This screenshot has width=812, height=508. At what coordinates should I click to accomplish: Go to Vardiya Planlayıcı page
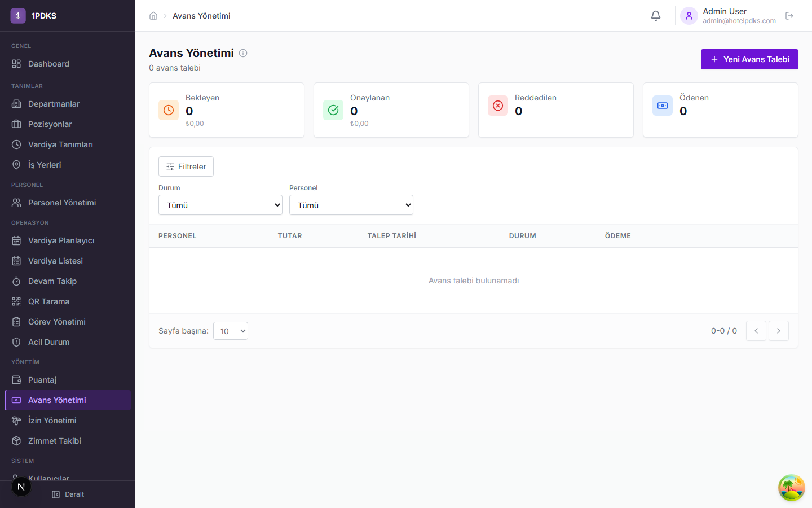pos(61,240)
